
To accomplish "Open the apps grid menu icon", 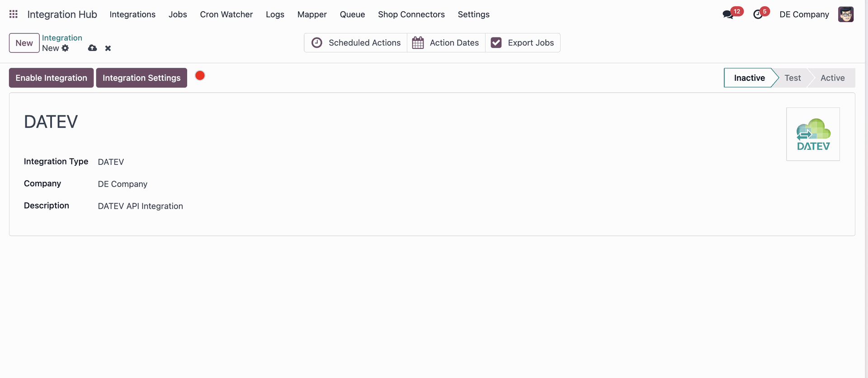I will 14,14.
